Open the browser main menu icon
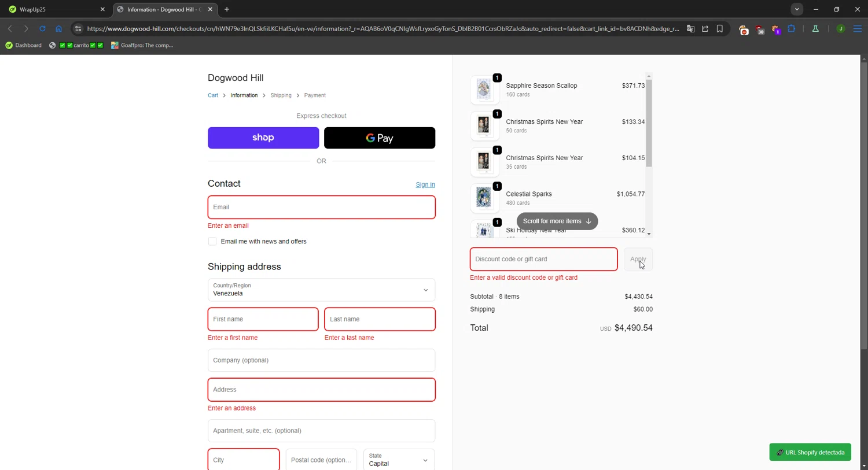 point(858,28)
